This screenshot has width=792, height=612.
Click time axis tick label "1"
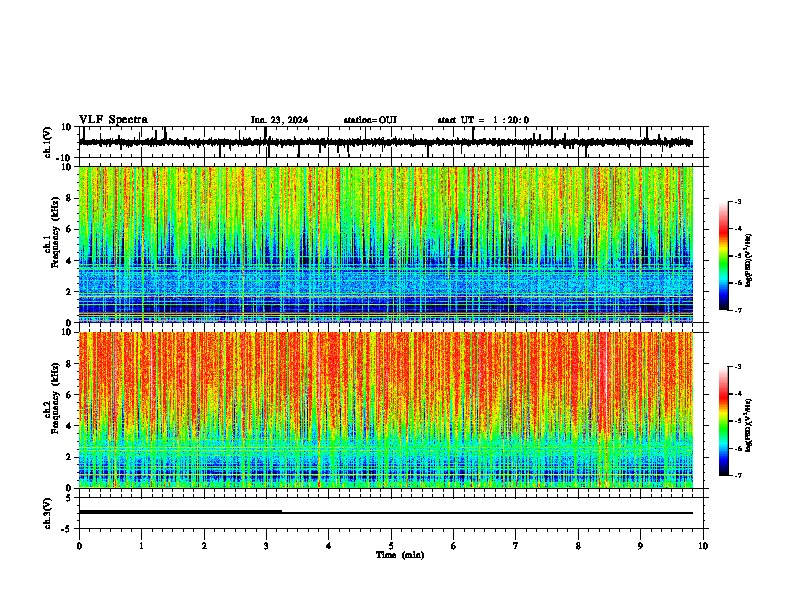click(141, 546)
